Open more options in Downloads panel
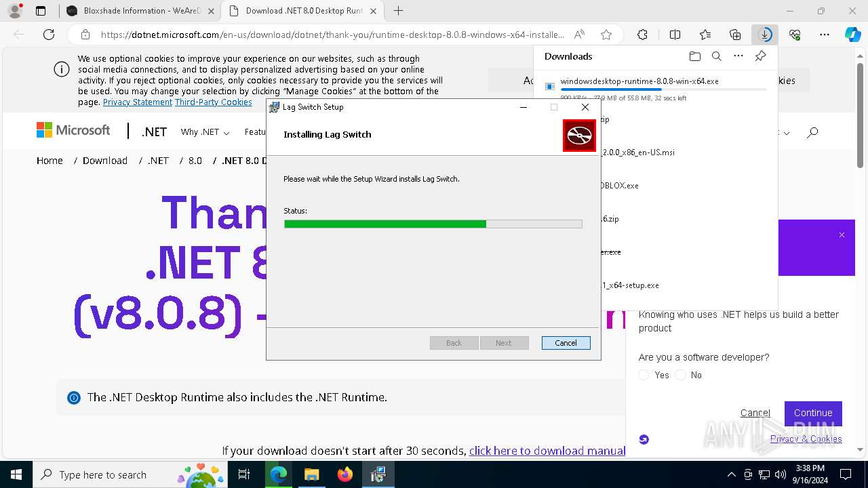The image size is (868, 488). click(738, 56)
